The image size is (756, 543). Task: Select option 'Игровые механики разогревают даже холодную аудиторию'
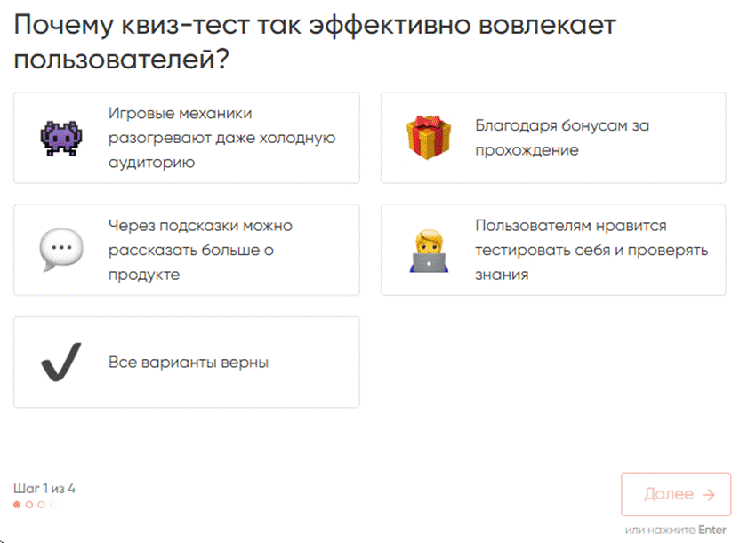click(187, 138)
